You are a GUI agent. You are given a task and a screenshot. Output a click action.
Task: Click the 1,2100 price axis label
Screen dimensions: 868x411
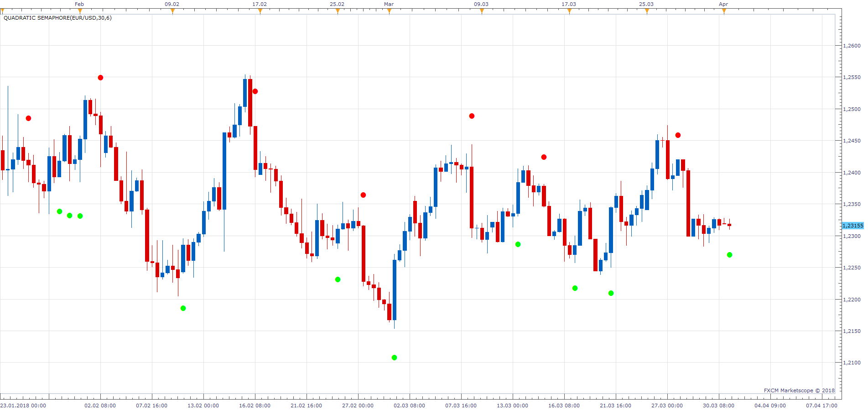pos(852,363)
